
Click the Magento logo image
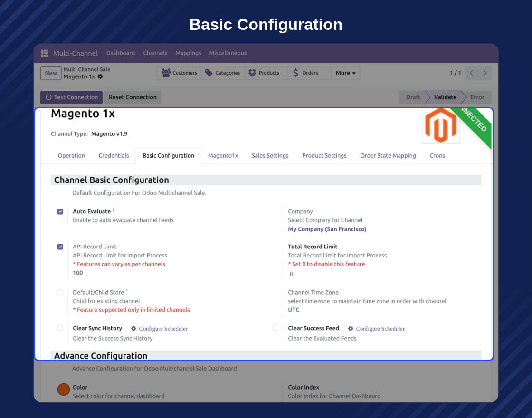pyautogui.click(x=441, y=125)
